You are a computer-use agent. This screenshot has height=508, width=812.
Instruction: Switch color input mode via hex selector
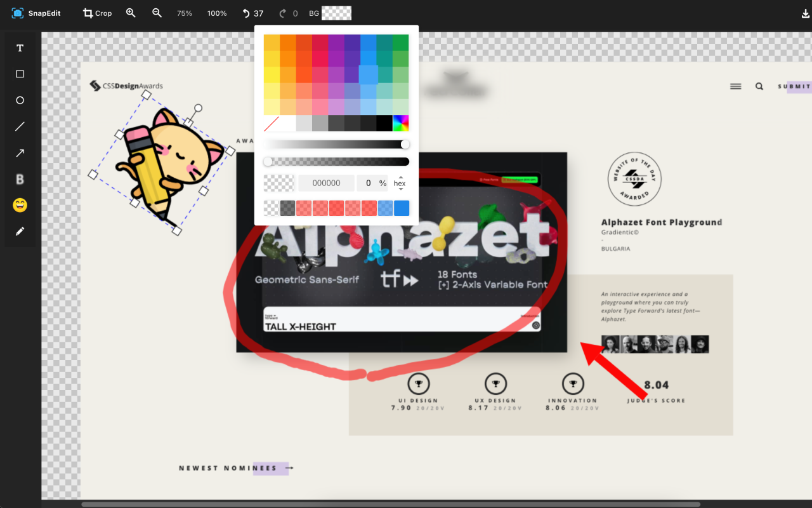(x=399, y=183)
